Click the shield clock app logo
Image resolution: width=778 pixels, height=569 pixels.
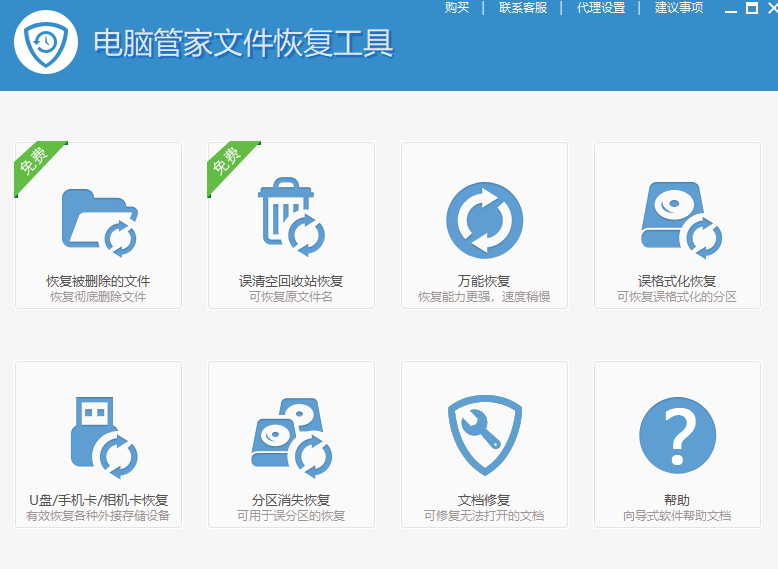coord(46,44)
